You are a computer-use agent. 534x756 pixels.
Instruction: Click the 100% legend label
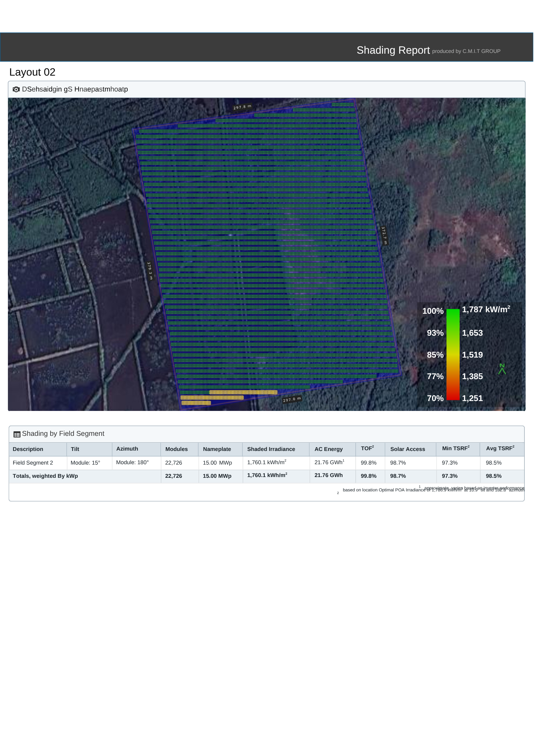tap(433, 311)
